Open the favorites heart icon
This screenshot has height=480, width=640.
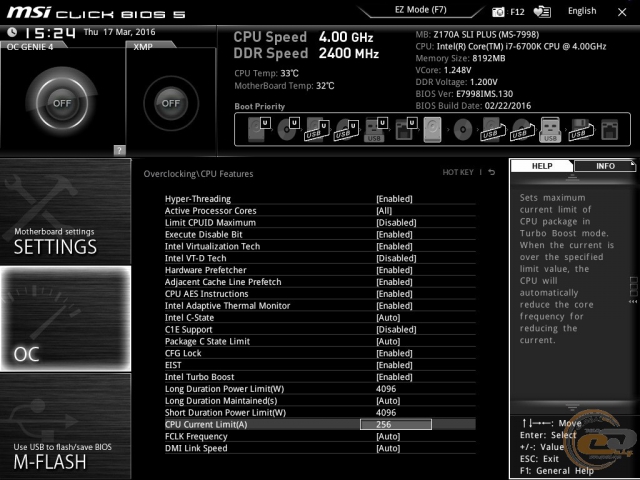tap(542, 12)
